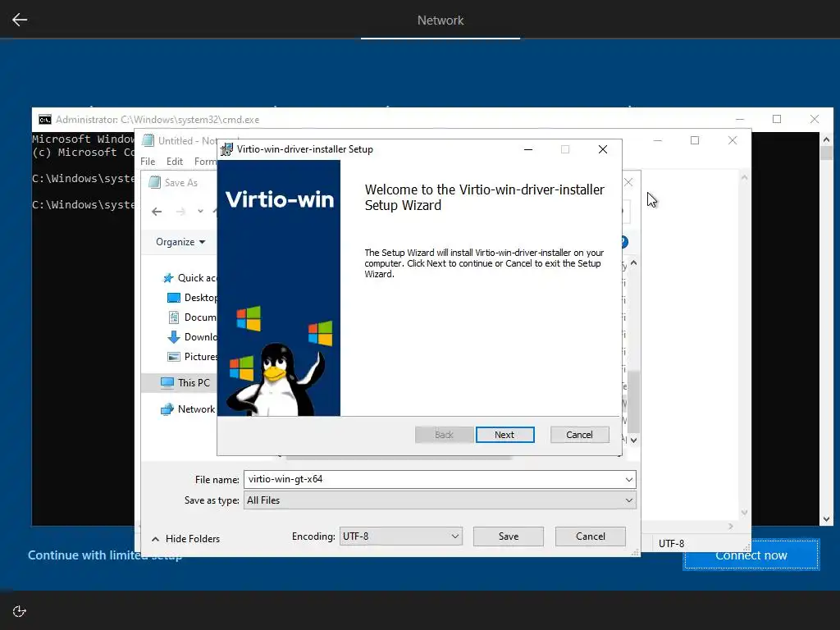Viewport: 840px width, 630px height.
Task: Click Next in the Virtio setup wizard
Action: [504, 435]
